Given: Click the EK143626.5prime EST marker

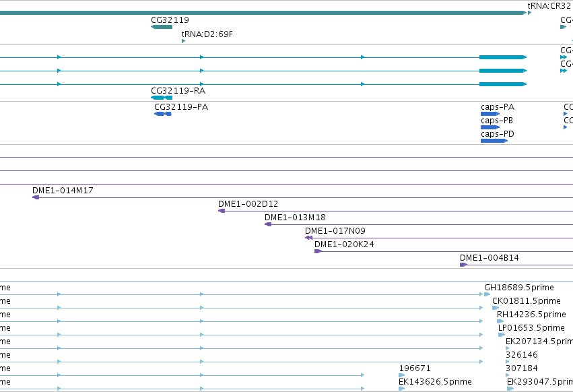Looking at the screenshot, I should 401,389.
